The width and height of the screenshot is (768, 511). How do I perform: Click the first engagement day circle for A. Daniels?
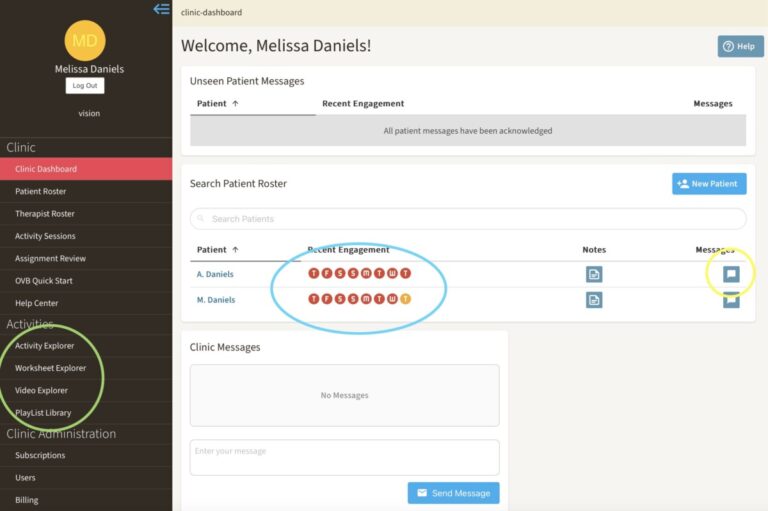tap(314, 273)
